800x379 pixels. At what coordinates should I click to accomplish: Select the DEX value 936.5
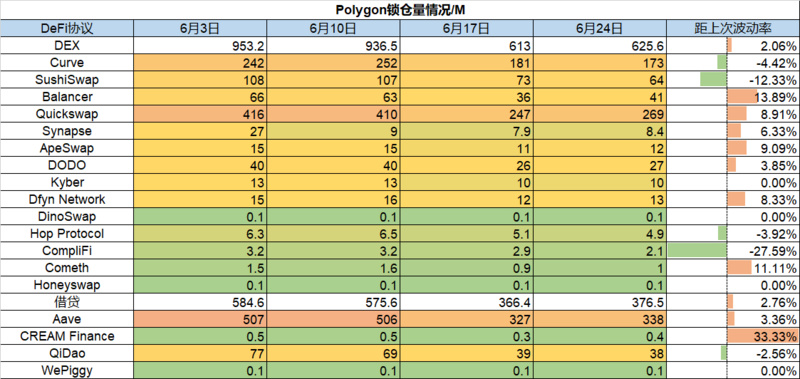click(x=333, y=45)
